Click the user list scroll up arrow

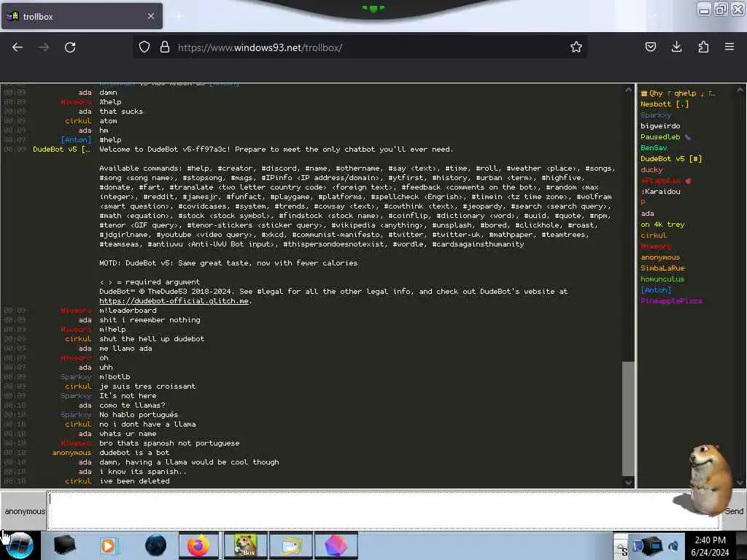[x=740, y=90]
